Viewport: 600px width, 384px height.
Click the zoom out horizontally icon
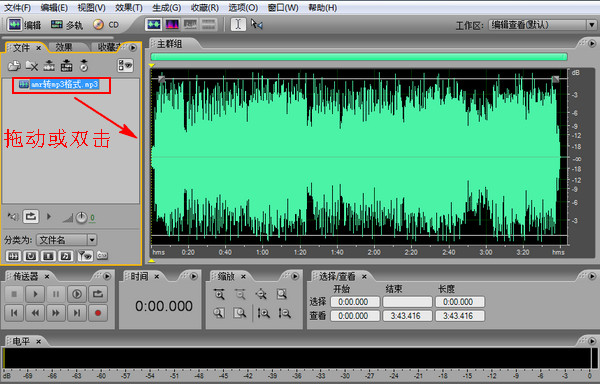(x=240, y=294)
